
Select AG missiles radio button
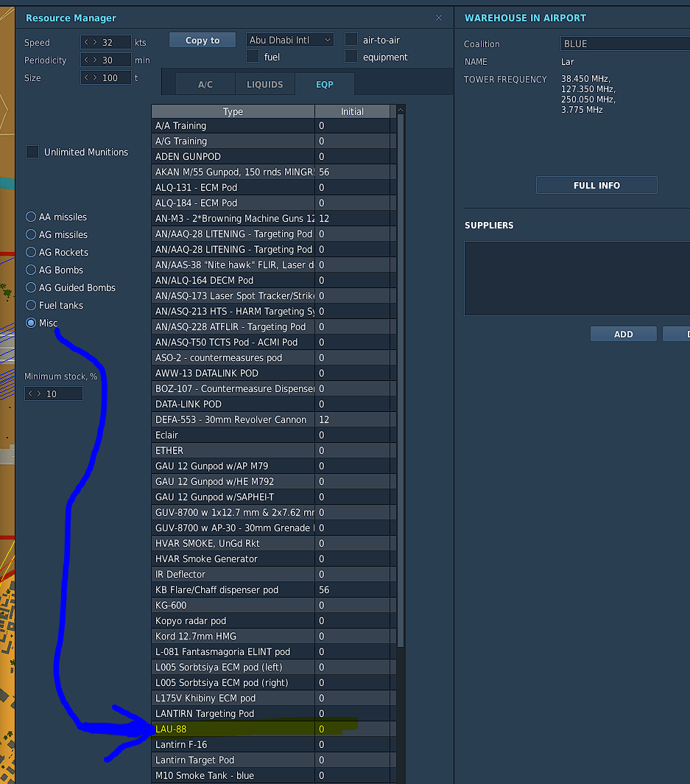coord(31,234)
